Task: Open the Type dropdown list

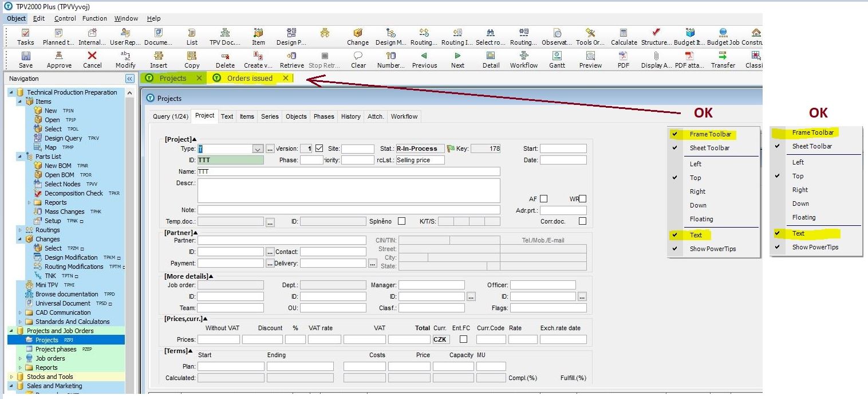Action: [258, 149]
